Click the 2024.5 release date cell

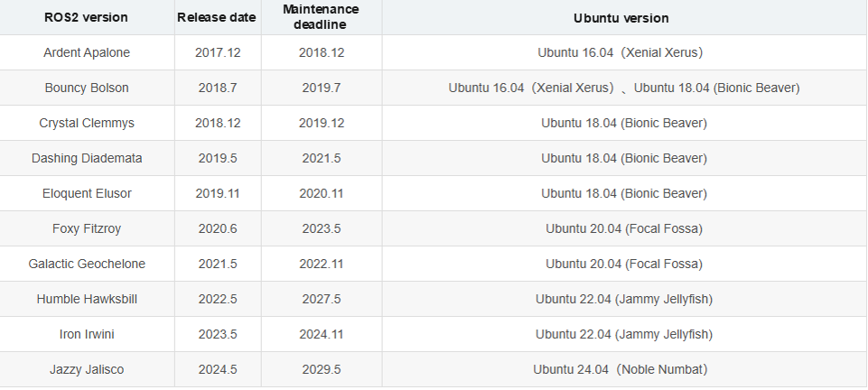tap(217, 370)
